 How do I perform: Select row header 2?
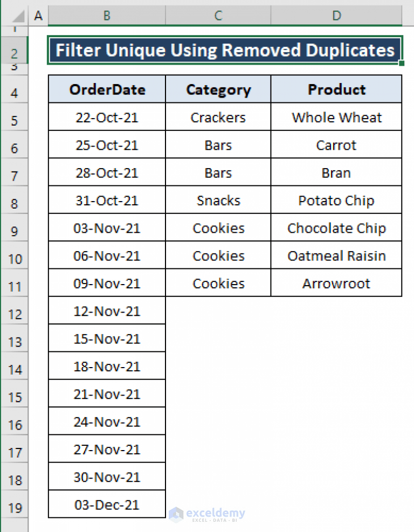(15, 52)
